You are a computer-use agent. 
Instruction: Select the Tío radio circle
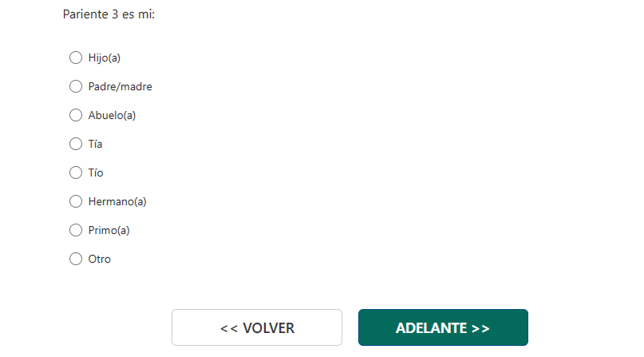coord(76,173)
